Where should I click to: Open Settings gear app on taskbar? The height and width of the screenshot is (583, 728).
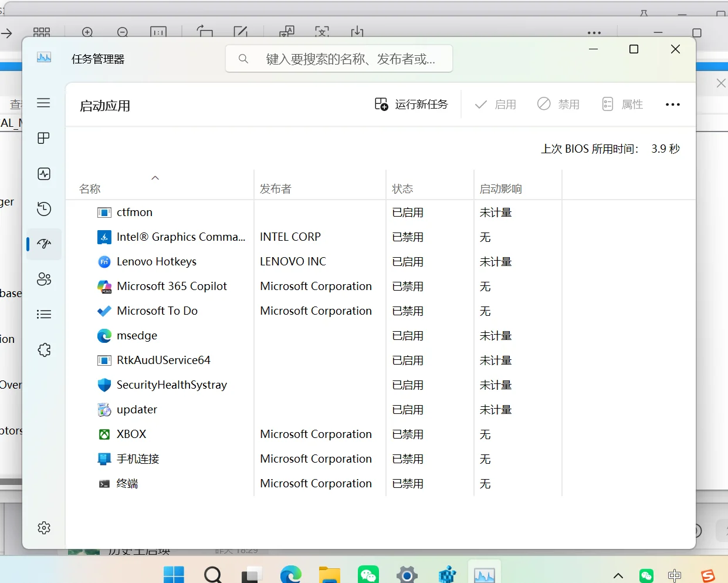[x=407, y=575]
